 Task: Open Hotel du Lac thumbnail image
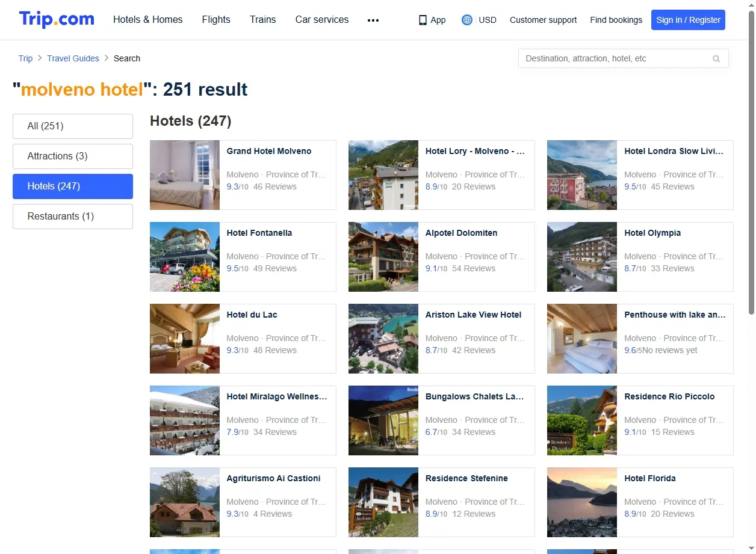185,339
